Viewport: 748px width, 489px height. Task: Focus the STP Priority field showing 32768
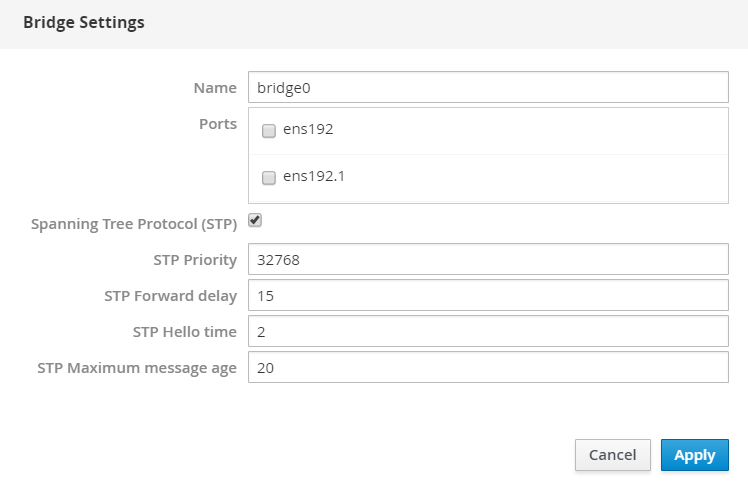tap(487, 260)
